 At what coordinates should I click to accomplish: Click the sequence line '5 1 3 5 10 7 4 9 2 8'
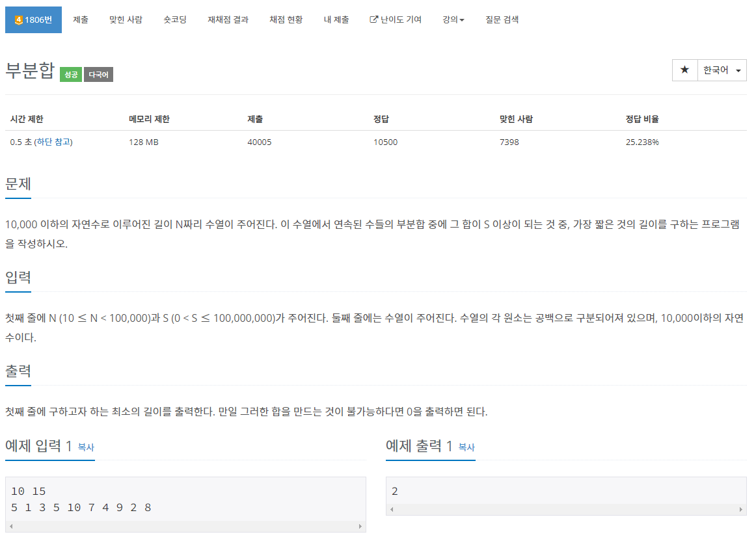coord(81,508)
